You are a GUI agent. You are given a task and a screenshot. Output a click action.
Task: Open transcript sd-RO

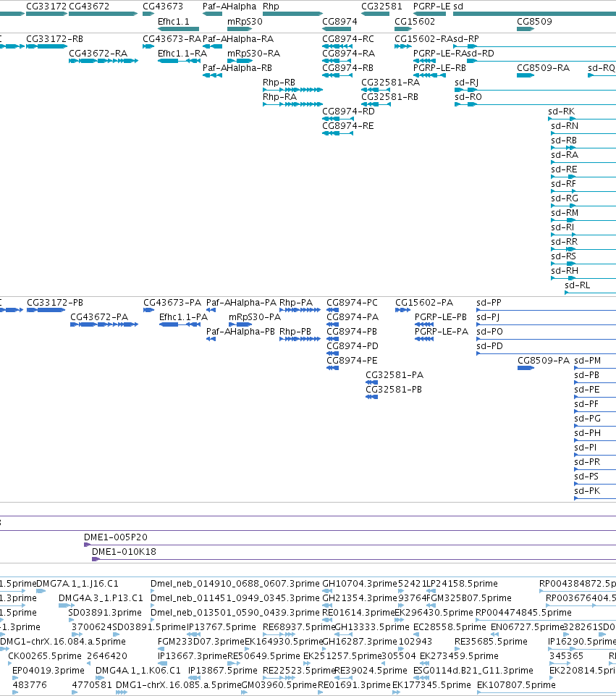pyautogui.click(x=468, y=97)
